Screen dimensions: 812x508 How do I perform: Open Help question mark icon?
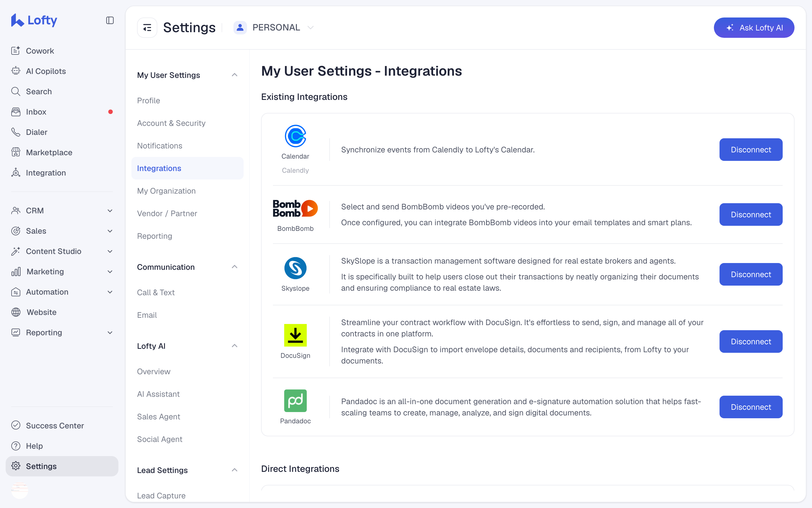[16, 446]
